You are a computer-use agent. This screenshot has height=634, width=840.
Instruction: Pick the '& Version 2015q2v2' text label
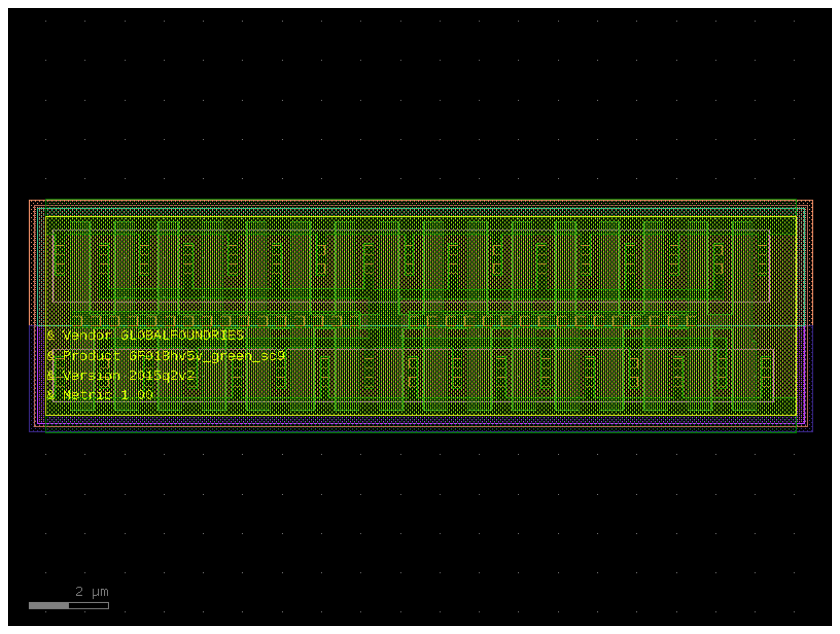122,375
